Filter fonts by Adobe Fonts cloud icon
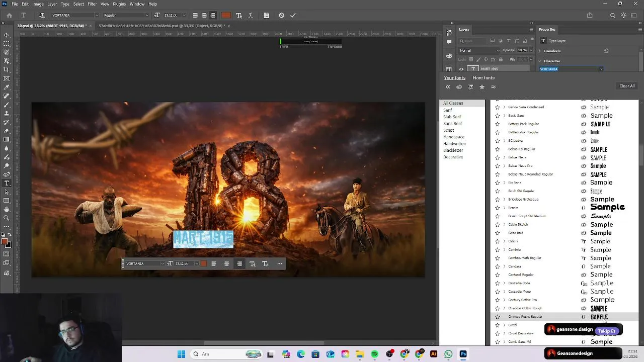Viewport: 644px width, 362px height. pyautogui.click(x=459, y=87)
